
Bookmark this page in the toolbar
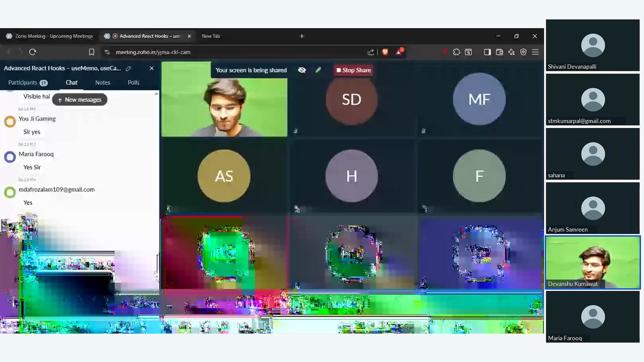(92, 52)
